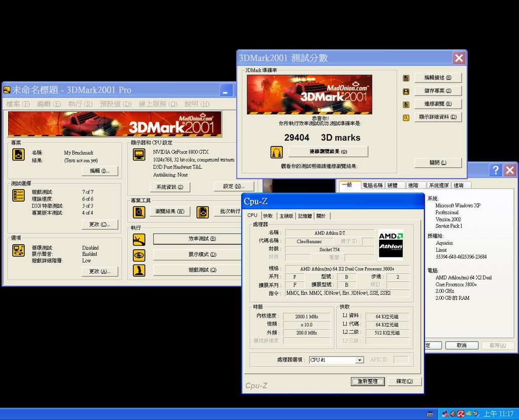Click the monitor icon in display settings
The height and width of the screenshot is (420, 519).
(139, 155)
